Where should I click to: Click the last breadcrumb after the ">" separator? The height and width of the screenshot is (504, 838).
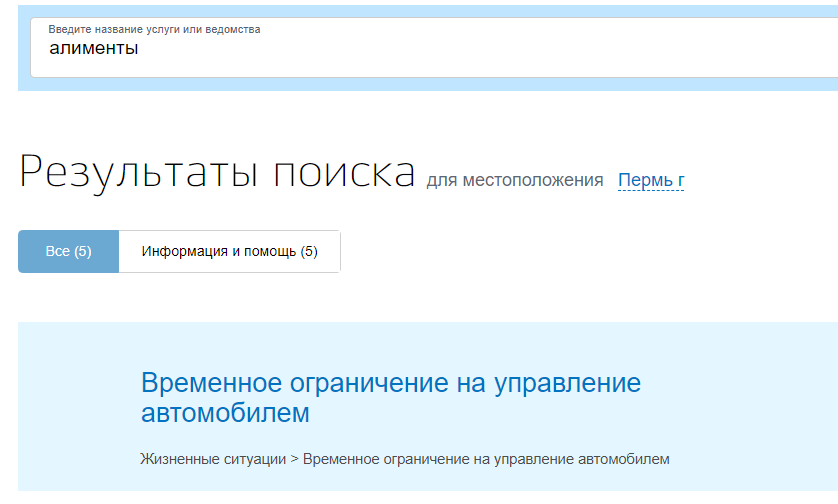point(486,459)
